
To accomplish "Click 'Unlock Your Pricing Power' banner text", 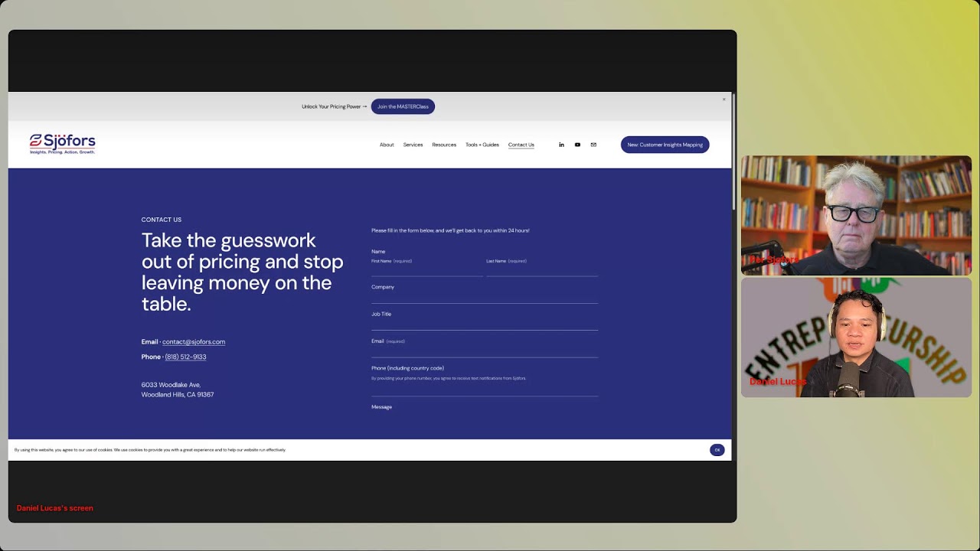I will pos(334,106).
